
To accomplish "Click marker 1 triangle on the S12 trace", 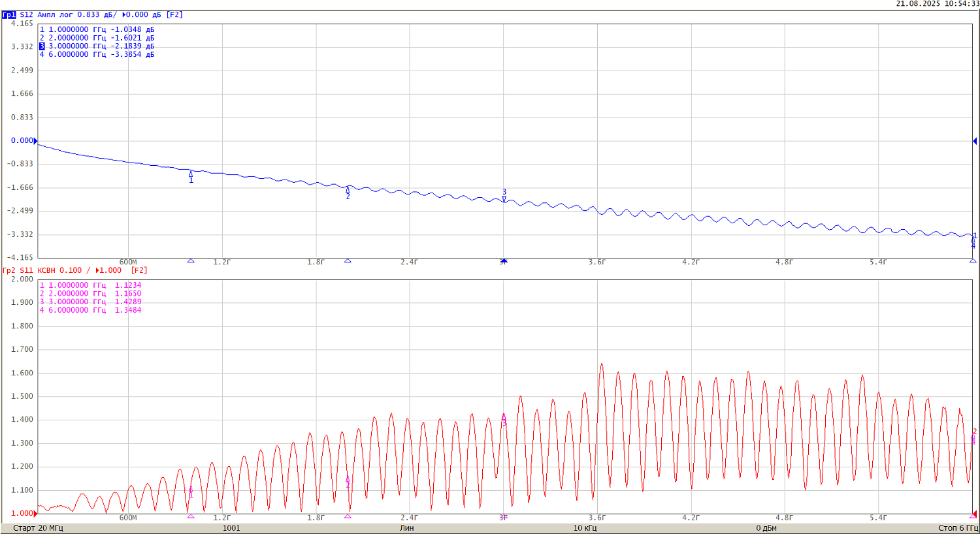I will pyautogui.click(x=191, y=174).
